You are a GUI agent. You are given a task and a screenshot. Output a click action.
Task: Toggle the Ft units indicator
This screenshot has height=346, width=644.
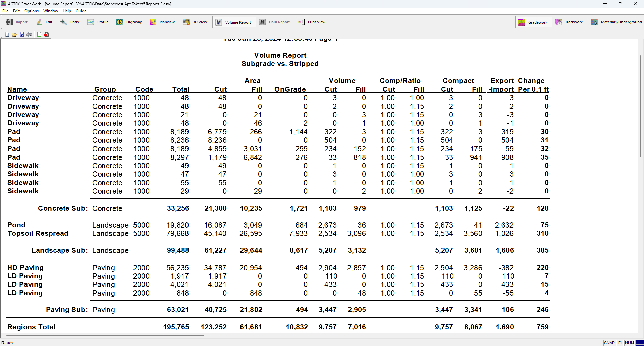click(x=620, y=343)
